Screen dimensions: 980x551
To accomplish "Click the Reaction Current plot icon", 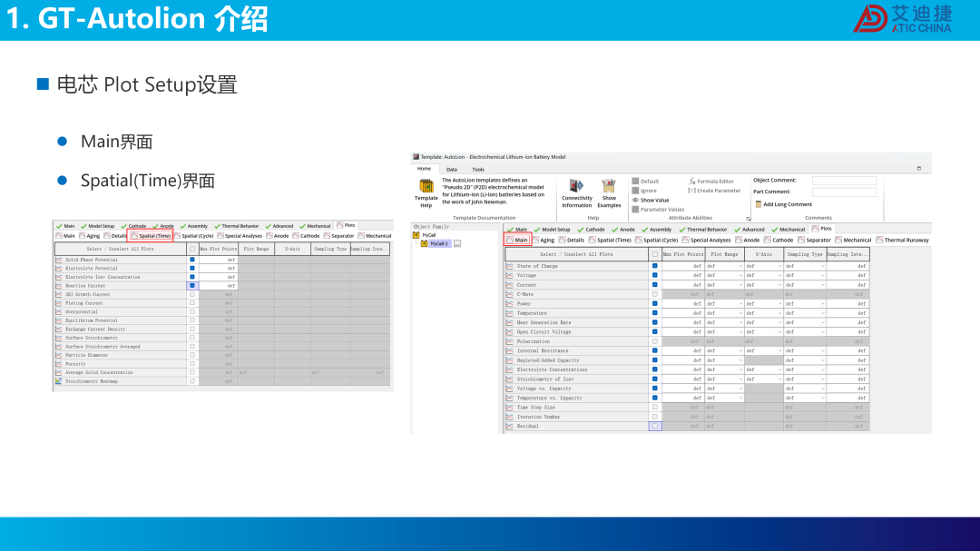I will [59, 285].
